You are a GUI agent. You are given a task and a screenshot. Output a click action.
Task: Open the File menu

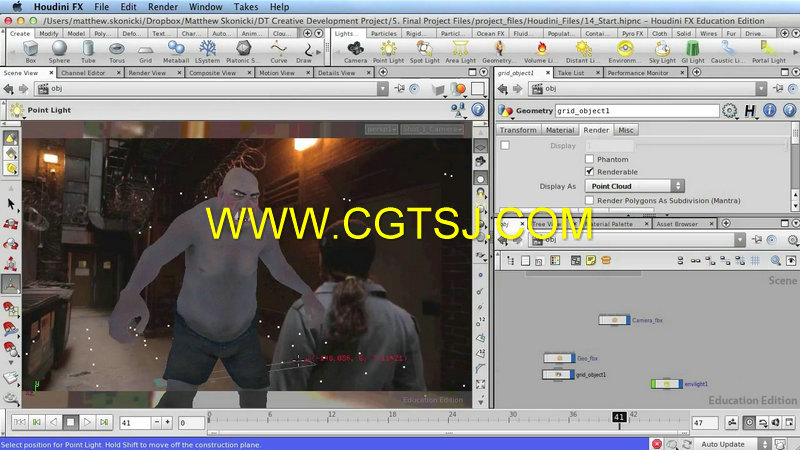[x=102, y=7]
